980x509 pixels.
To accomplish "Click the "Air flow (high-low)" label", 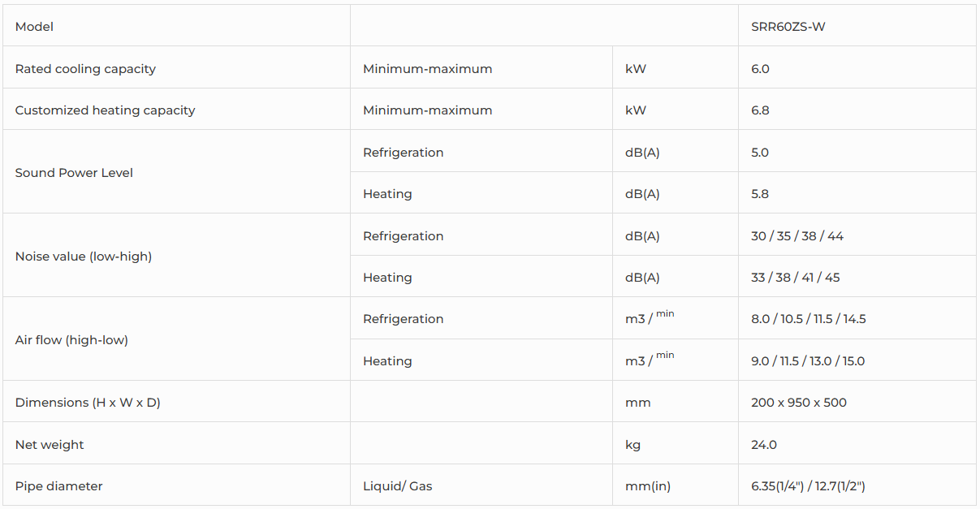I will coord(71,340).
